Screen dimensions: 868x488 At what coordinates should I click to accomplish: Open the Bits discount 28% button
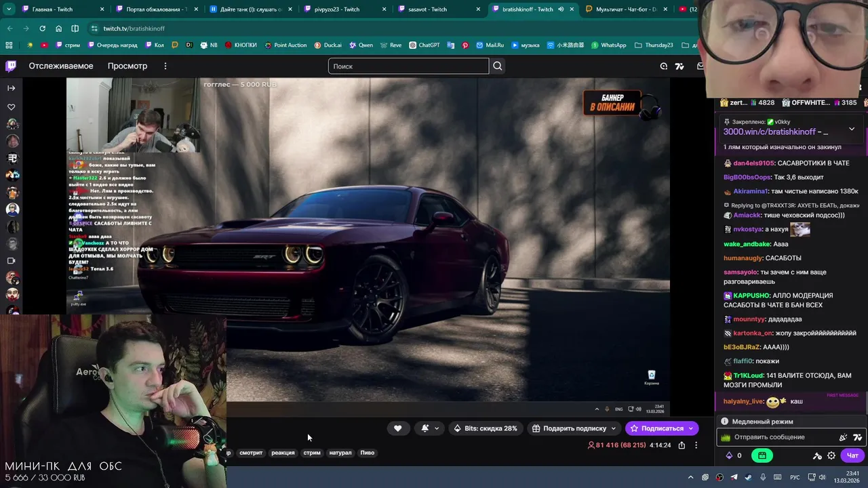point(485,428)
